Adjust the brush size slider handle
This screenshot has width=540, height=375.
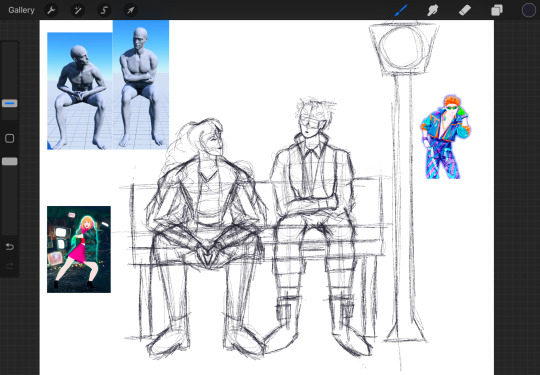coord(10,103)
